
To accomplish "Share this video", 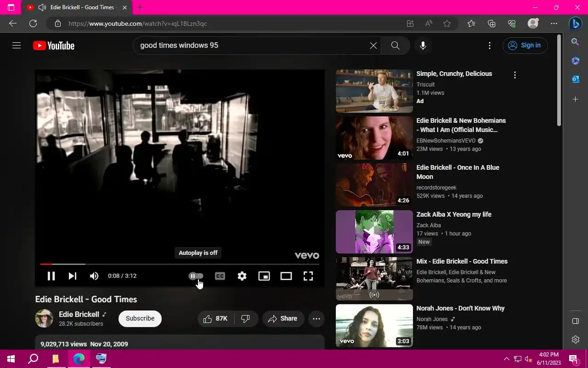I will [283, 318].
